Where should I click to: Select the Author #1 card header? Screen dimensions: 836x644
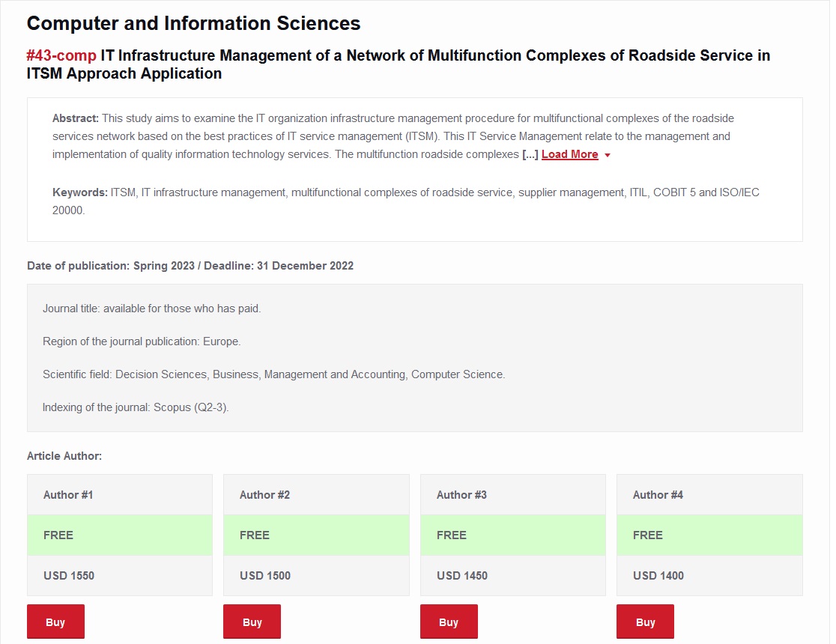tap(120, 495)
